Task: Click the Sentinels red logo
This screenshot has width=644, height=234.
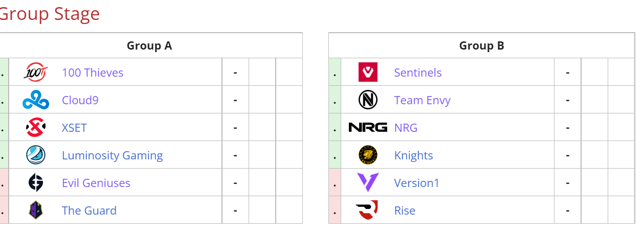Action: 368,73
